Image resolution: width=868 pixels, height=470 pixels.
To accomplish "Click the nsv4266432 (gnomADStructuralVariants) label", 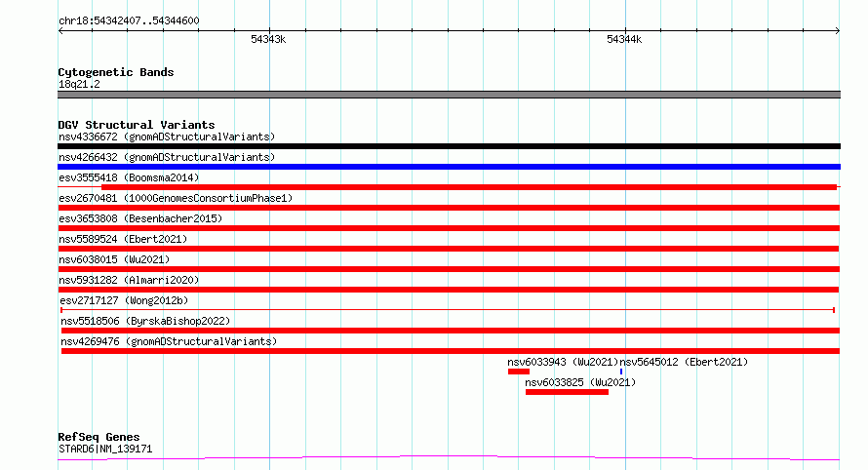I will tap(167, 157).
